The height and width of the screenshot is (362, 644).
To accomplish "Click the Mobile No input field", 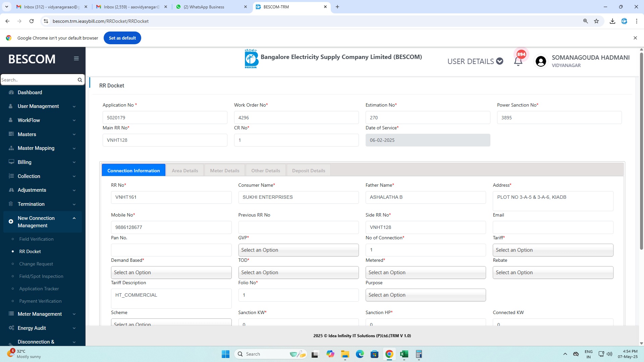I will (x=171, y=227).
